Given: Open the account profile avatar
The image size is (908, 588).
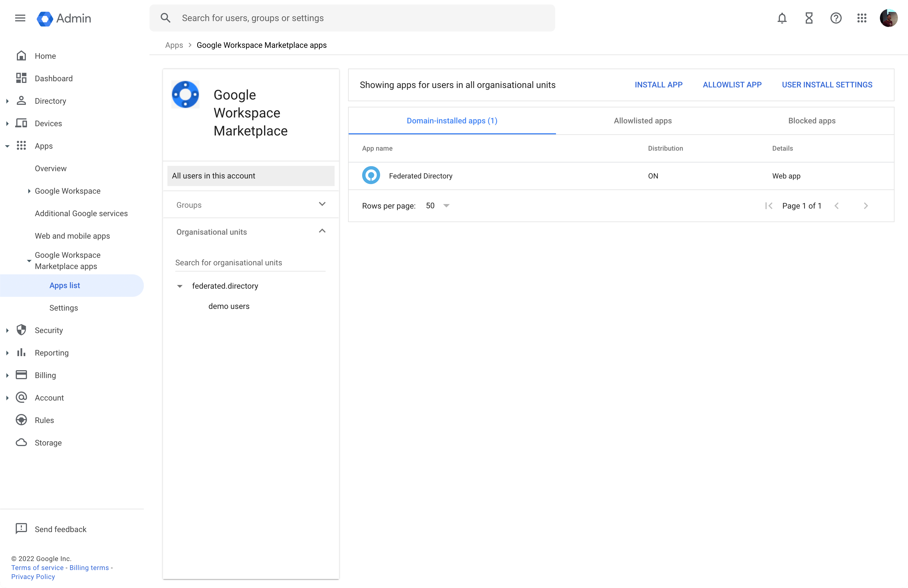Looking at the screenshot, I should (889, 18).
